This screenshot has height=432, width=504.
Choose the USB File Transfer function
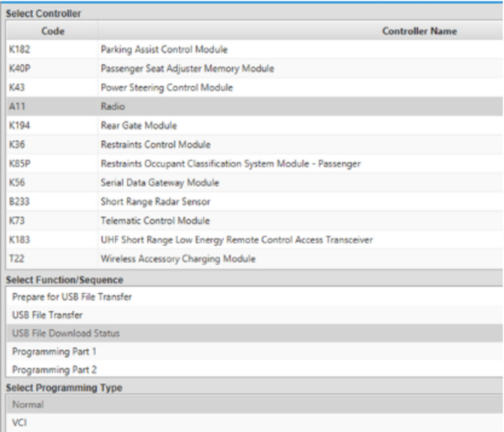(255, 315)
